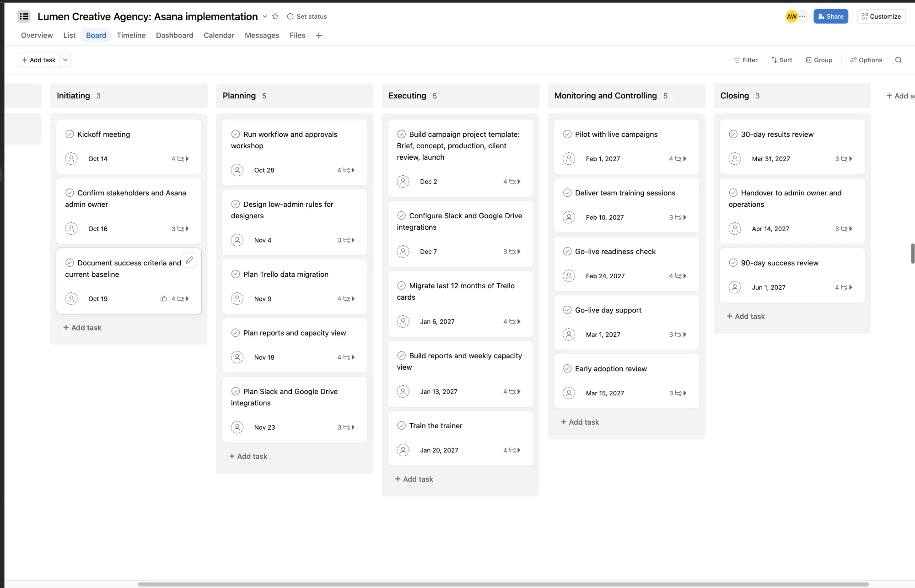Expand subtasks on Configure Slack and Google Drive card

[x=512, y=252]
